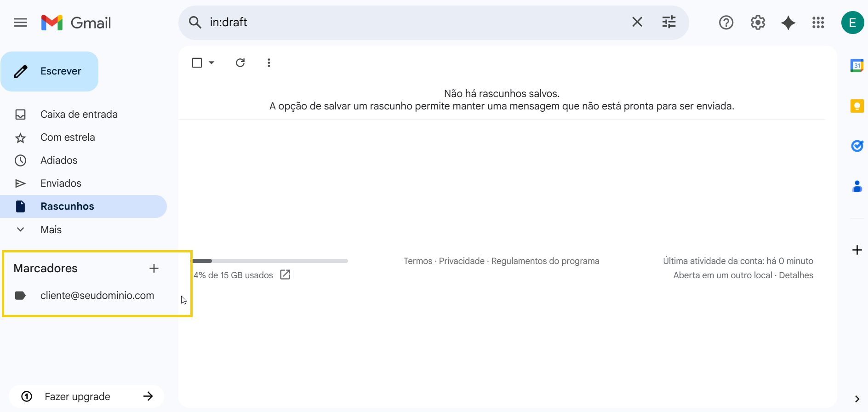The image size is (868, 412).
Task: Open the storage management external link icon
Action: (x=285, y=275)
